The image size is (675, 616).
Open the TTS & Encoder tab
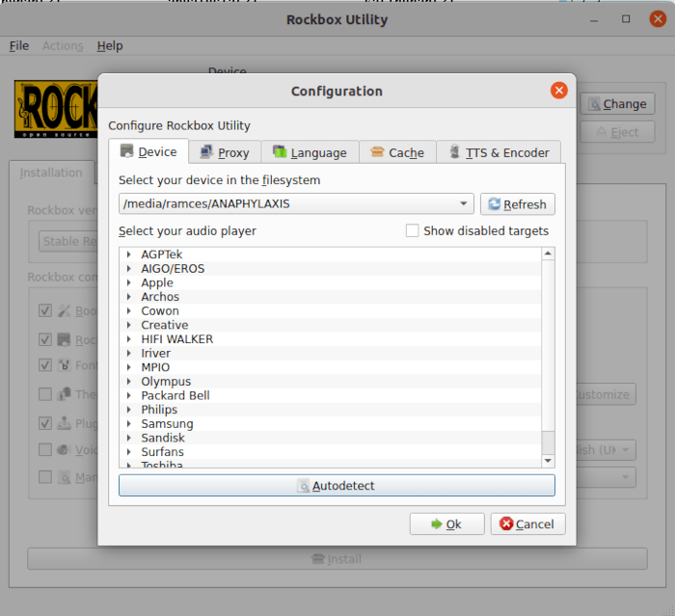tap(499, 153)
